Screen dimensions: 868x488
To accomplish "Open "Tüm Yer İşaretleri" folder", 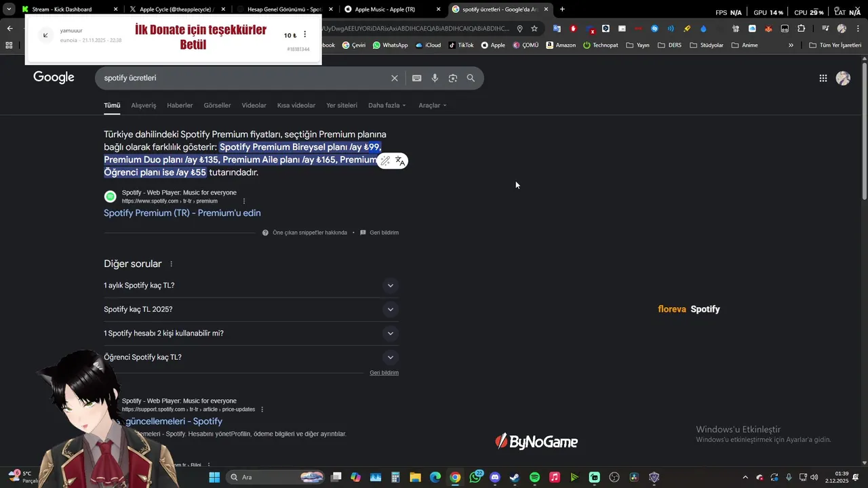I will click(x=835, y=45).
